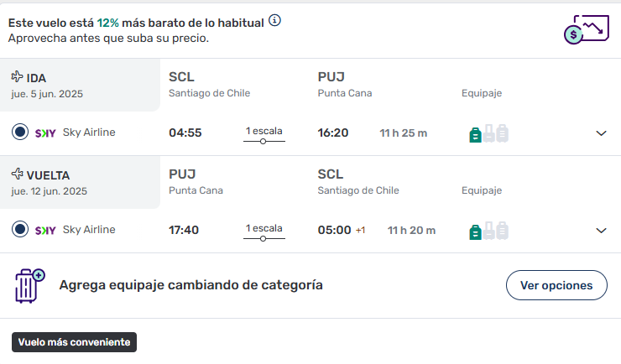Click the Sky Airline logo on outbound flight

[x=45, y=133]
